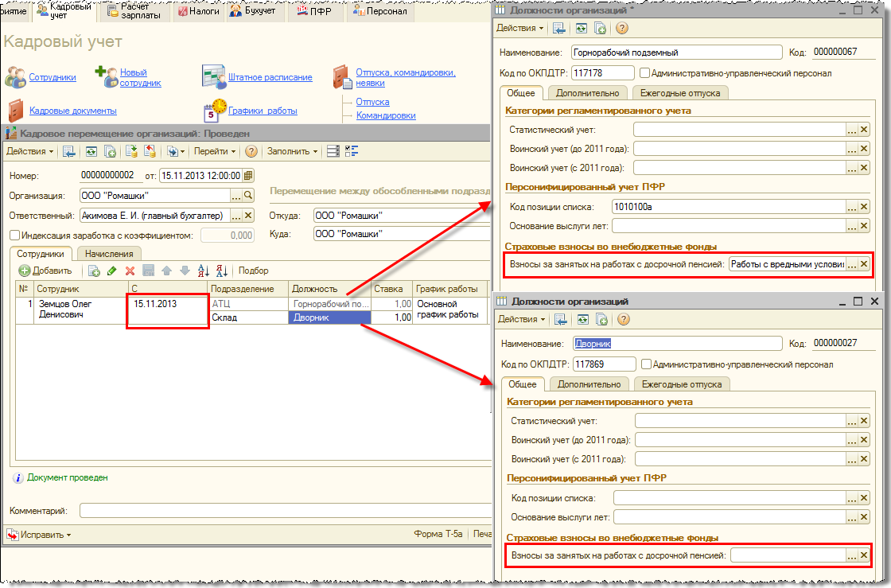This screenshot has width=891, height=588.
Task: Click the copy-element icon in the Дворник window toolbar
Action: [601, 319]
